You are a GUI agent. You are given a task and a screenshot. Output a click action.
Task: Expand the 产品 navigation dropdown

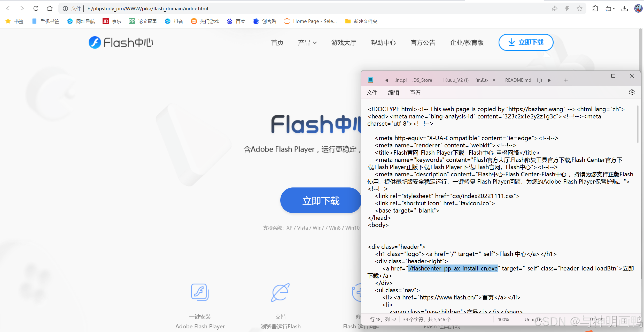tap(307, 43)
